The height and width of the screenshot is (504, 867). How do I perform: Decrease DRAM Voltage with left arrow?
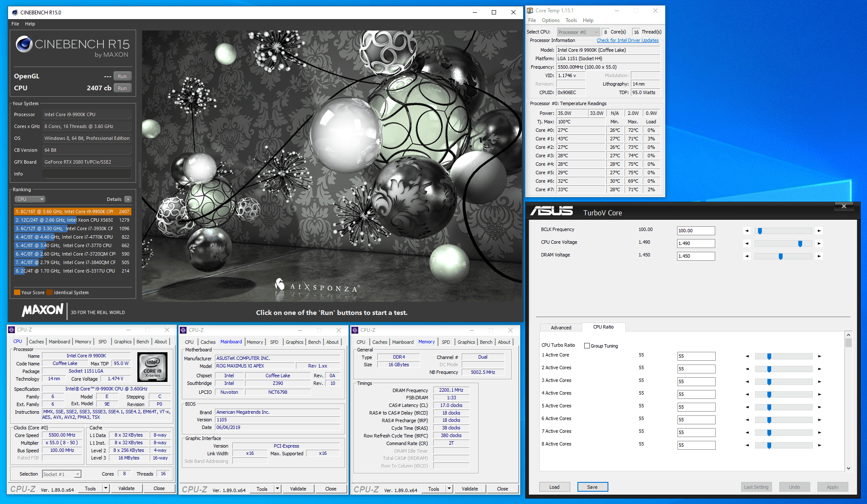pos(747,256)
